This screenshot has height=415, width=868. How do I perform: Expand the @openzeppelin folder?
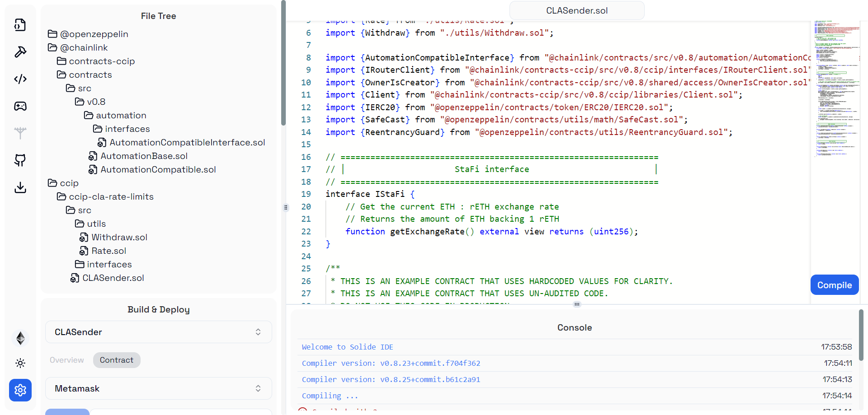coord(88,34)
